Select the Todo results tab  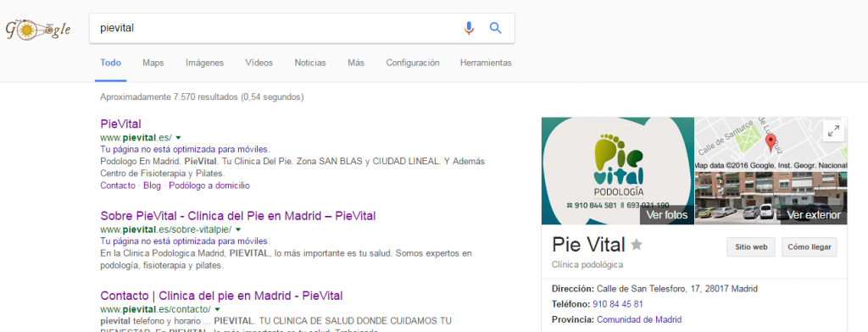(111, 63)
